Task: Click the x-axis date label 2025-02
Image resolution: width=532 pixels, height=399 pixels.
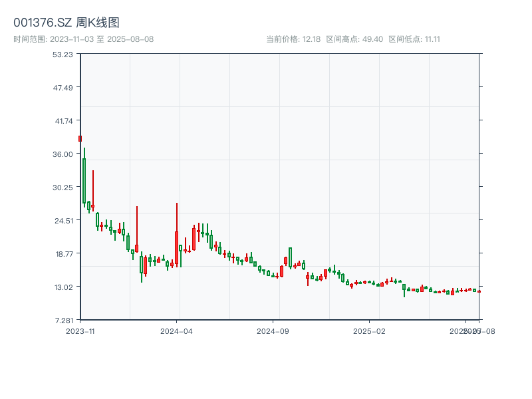Action: click(369, 331)
